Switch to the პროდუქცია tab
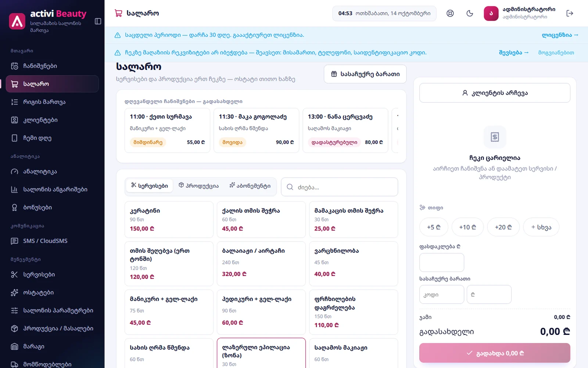588x368 pixels. 198,186
